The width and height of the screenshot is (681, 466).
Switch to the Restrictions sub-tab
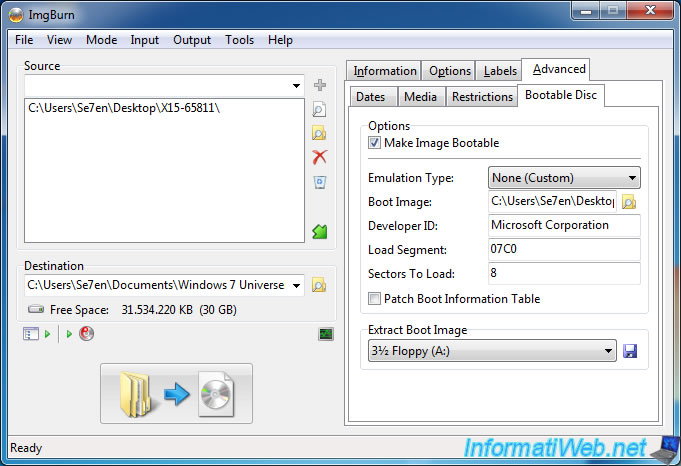tap(482, 96)
